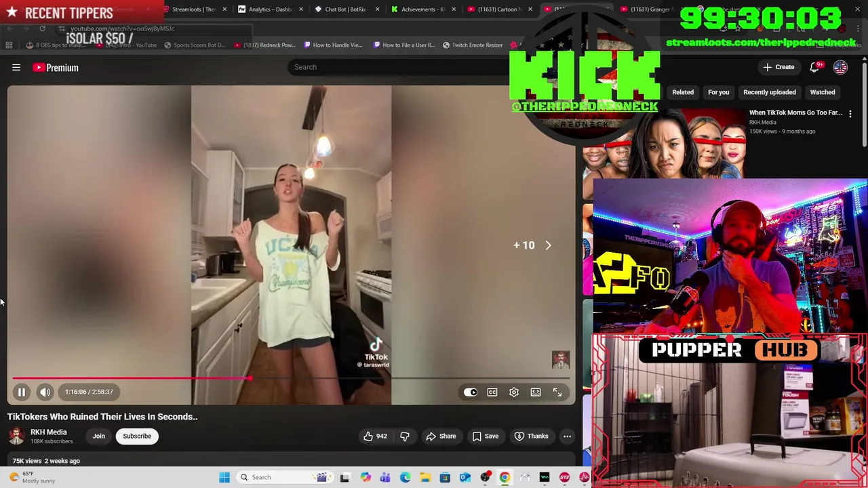
Task: Select the Watched filter chip
Action: (x=822, y=92)
